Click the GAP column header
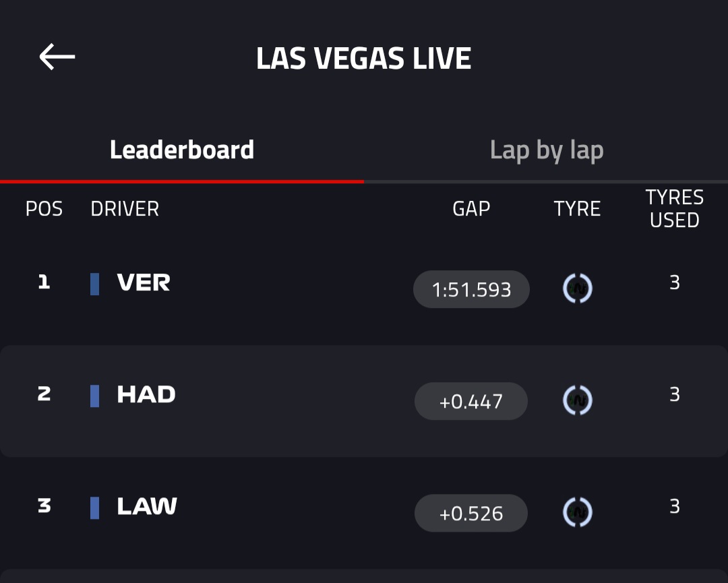 point(471,209)
